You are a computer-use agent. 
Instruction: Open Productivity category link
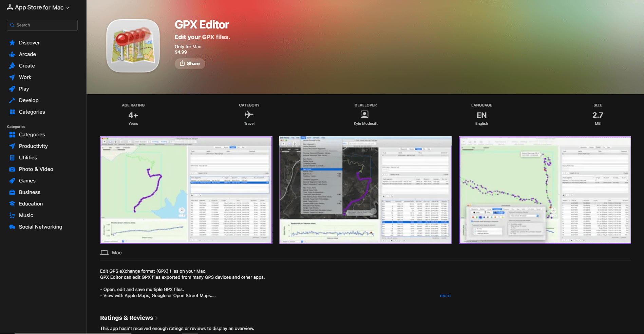click(x=33, y=146)
